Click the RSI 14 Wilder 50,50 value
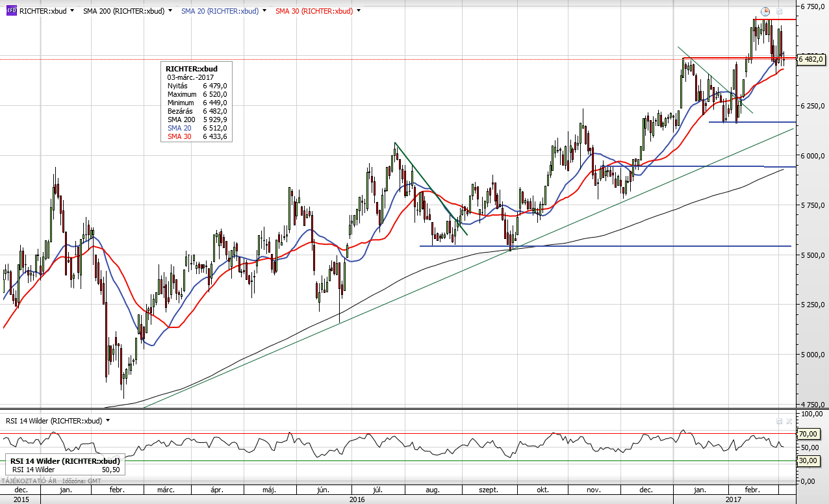Viewport: 829px width, 504px height. [111, 470]
